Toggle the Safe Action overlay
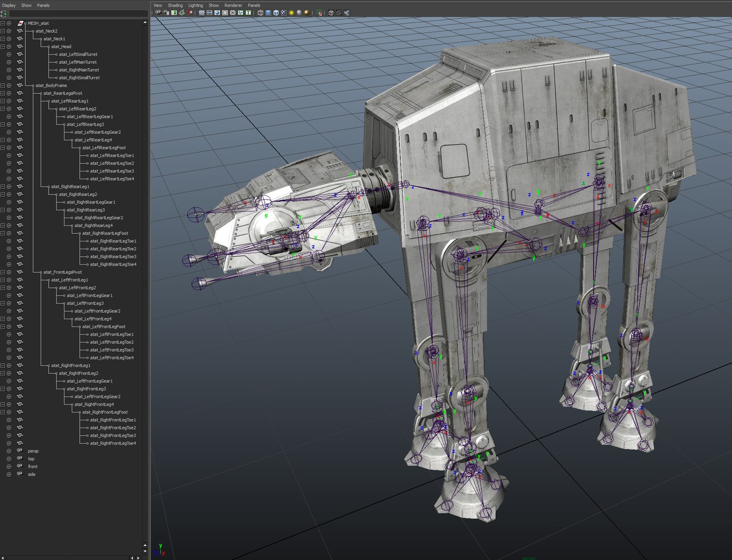The width and height of the screenshot is (732, 560). pos(241,12)
